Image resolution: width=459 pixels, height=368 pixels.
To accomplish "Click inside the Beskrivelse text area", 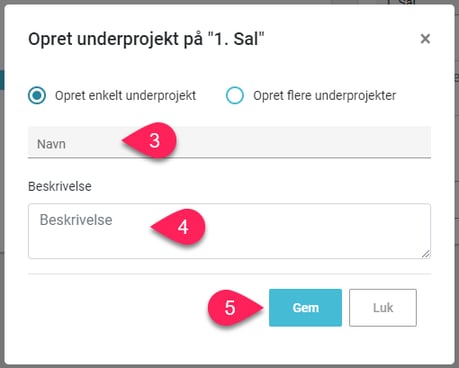I will (x=229, y=231).
